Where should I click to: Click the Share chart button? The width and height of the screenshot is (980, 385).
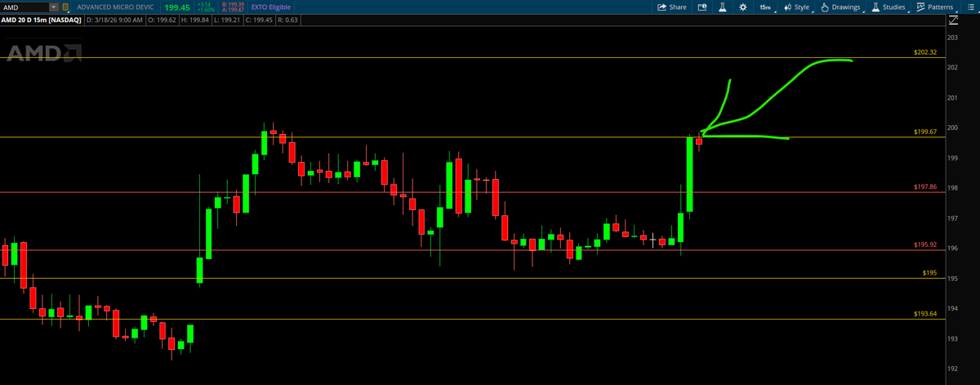(673, 7)
